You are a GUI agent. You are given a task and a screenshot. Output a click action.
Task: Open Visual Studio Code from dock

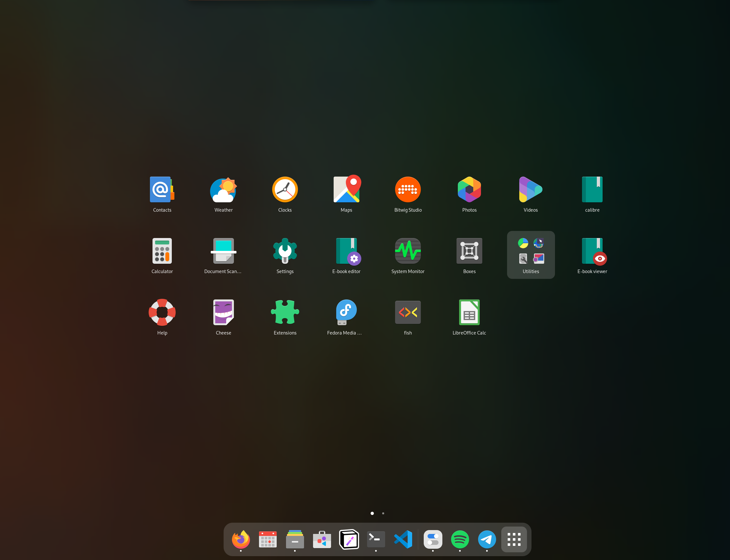pyautogui.click(x=403, y=539)
